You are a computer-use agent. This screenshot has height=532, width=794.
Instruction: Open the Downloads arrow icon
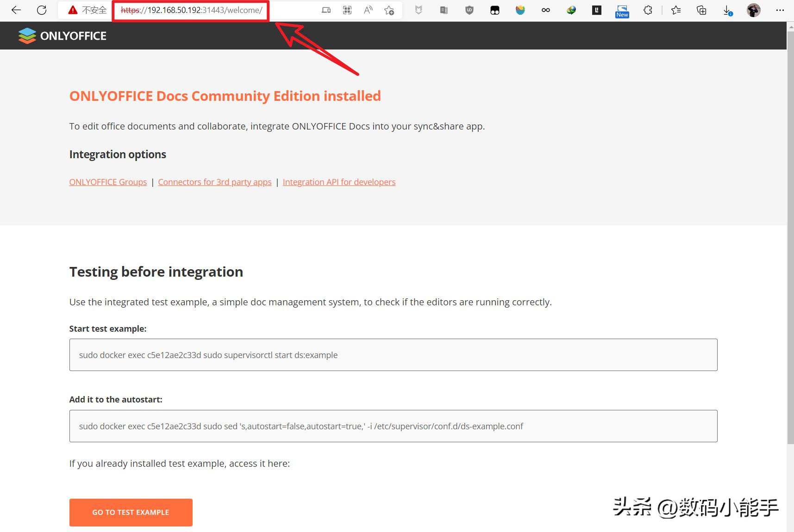point(727,11)
